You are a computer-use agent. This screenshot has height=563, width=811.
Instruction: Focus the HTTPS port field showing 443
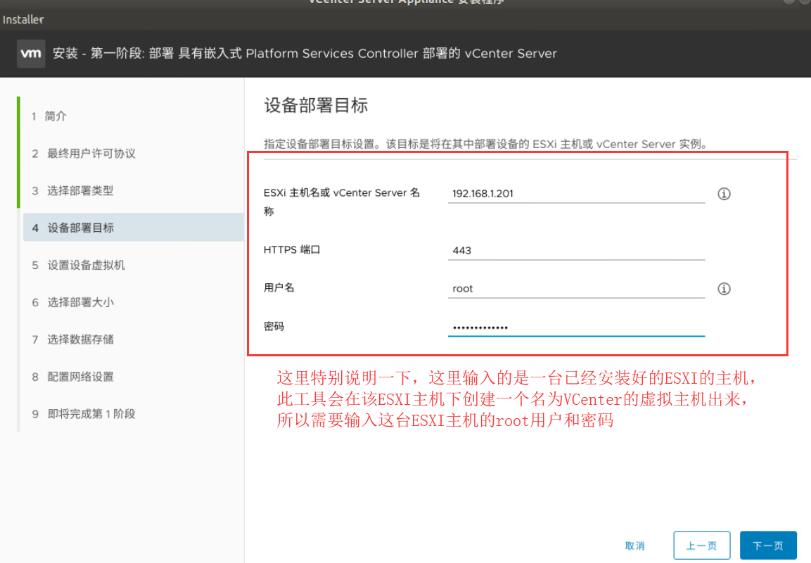tap(576, 250)
